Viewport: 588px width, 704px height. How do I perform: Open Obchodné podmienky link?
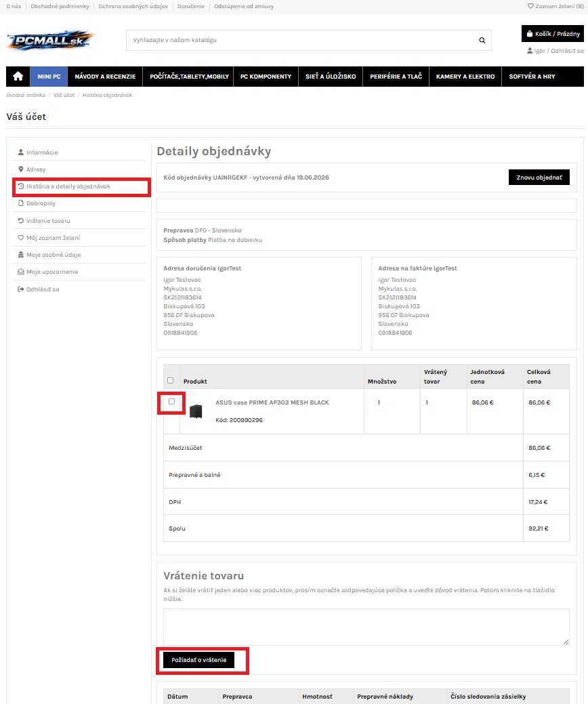coord(60,6)
